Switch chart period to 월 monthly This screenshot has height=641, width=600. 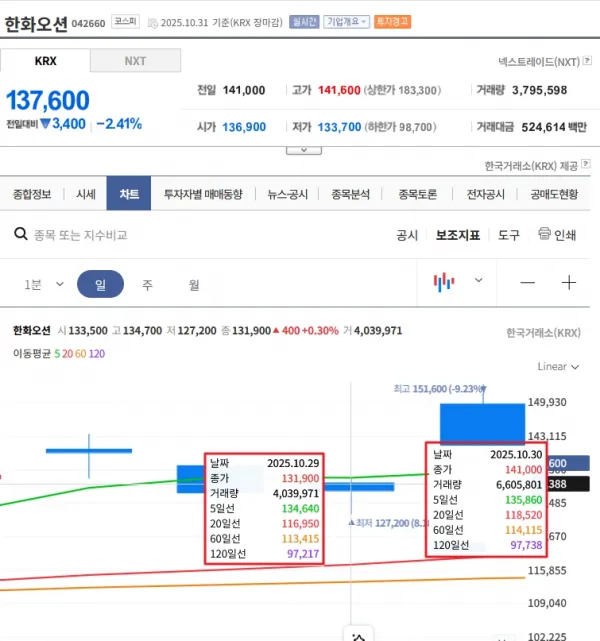[194, 284]
